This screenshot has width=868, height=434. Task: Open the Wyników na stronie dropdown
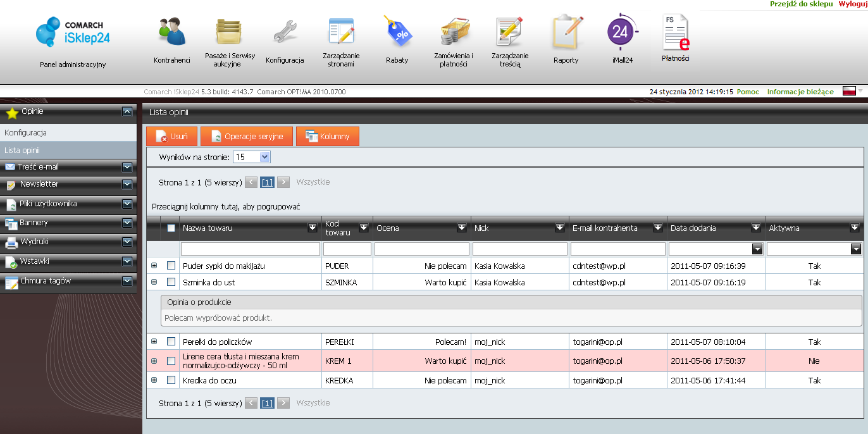(x=252, y=157)
